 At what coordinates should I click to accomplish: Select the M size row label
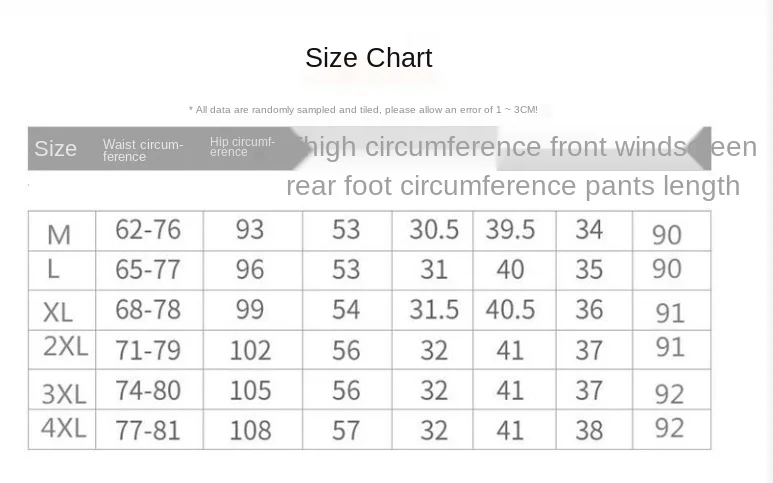(59, 234)
